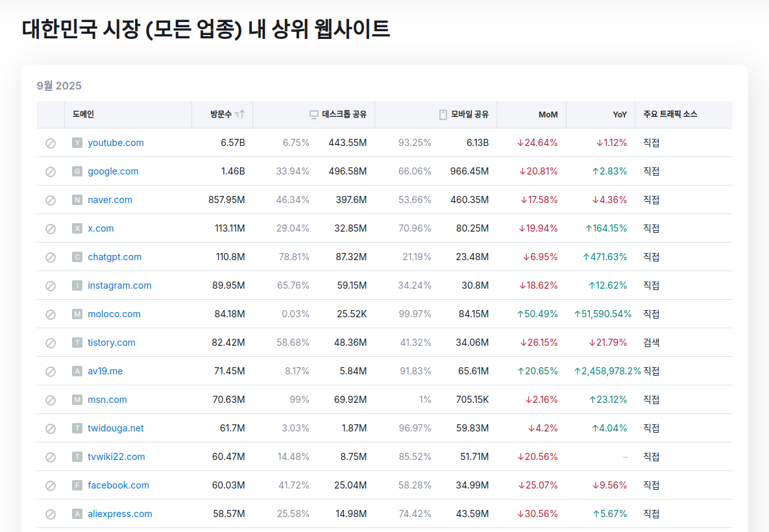Click the block icon in the instagram.com row
Screen dimensions: 769x532
tap(51, 286)
